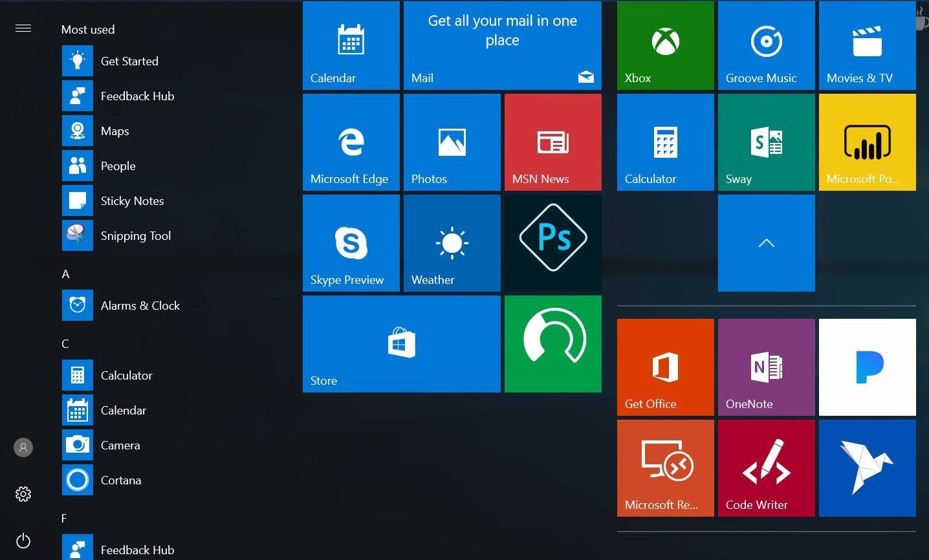This screenshot has width=929, height=560.
Task: Click the letter A section header
Action: (65, 274)
